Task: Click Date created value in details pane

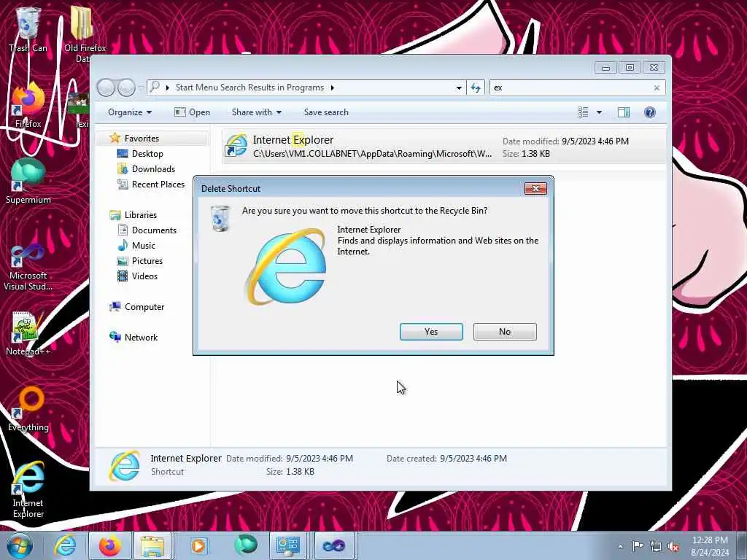Action: click(x=473, y=459)
